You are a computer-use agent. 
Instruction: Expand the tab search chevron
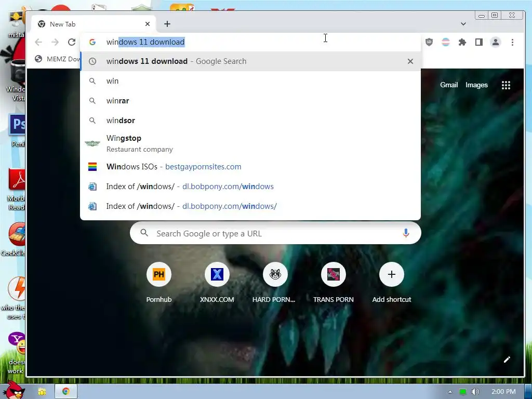pos(463,24)
